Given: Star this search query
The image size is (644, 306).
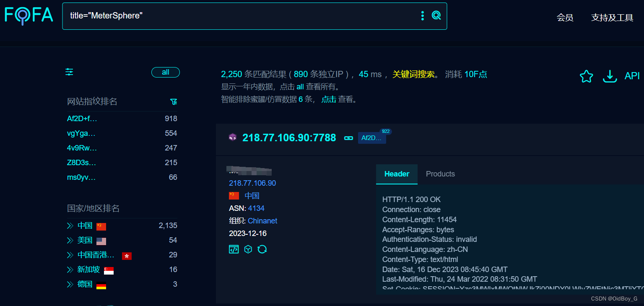Looking at the screenshot, I should coord(586,76).
